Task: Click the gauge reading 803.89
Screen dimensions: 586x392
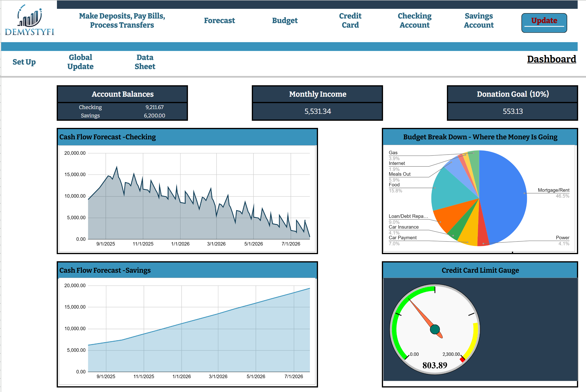Action: (x=435, y=365)
